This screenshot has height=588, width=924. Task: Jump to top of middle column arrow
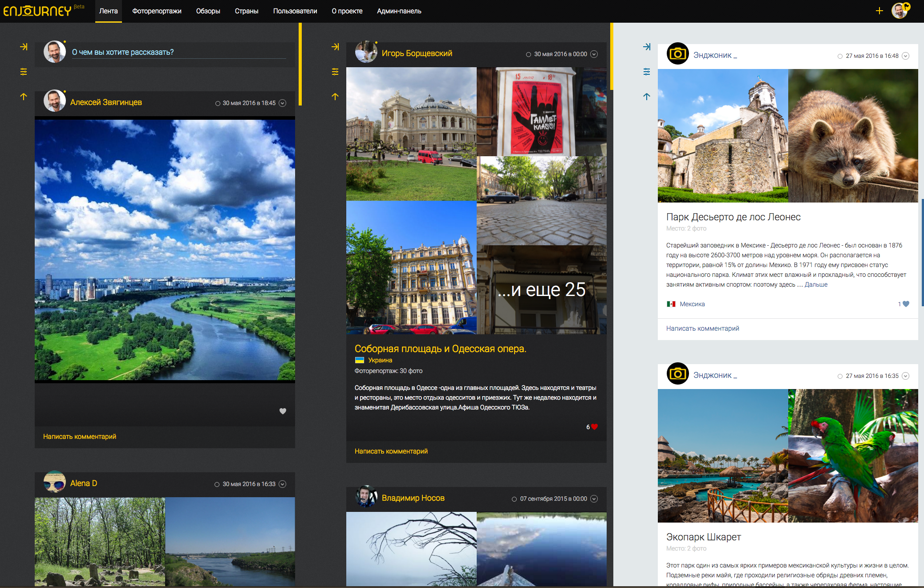335,97
